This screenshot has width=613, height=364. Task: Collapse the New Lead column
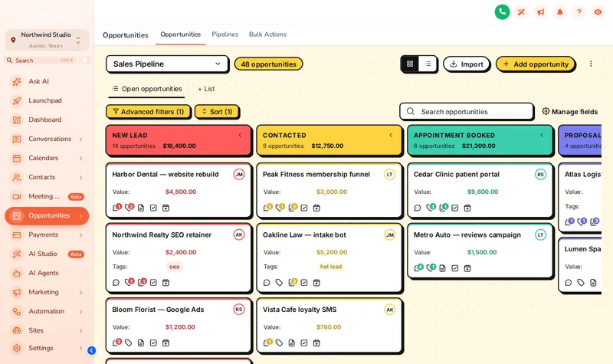(x=240, y=136)
